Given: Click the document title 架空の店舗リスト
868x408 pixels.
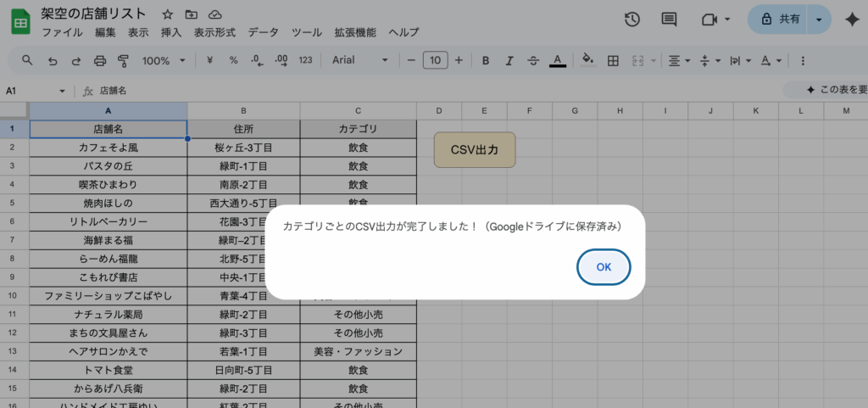Looking at the screenshot, I should click(93, 14).
